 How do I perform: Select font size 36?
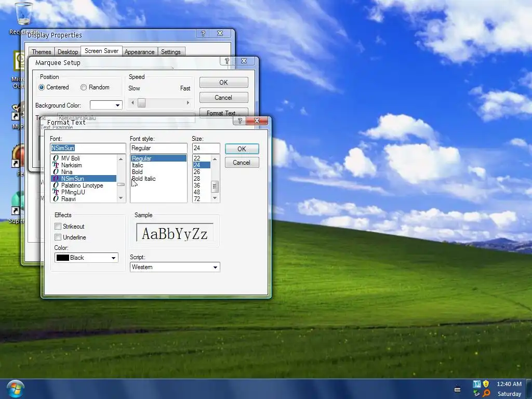202,185
